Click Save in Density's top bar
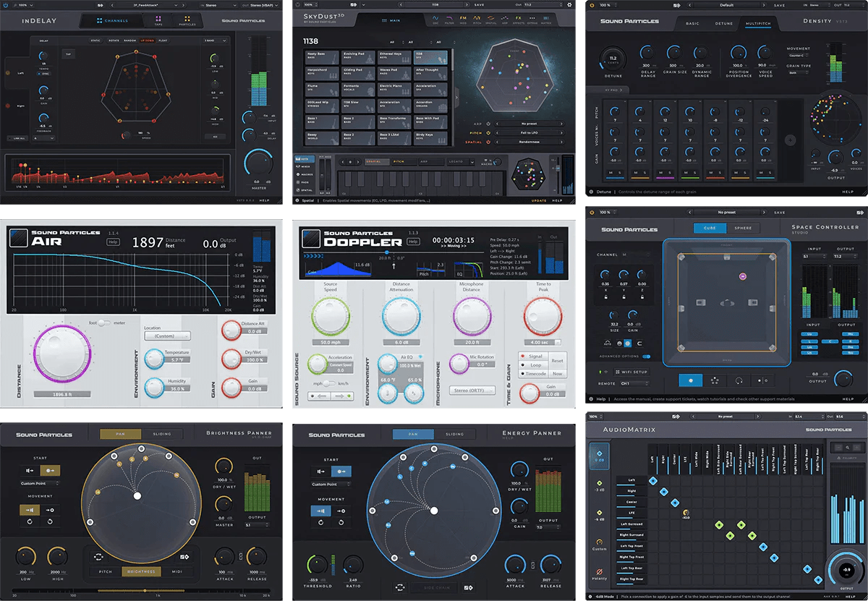This screenshot has width=868, height=601. pyautogui.click(x=778, y=4)
